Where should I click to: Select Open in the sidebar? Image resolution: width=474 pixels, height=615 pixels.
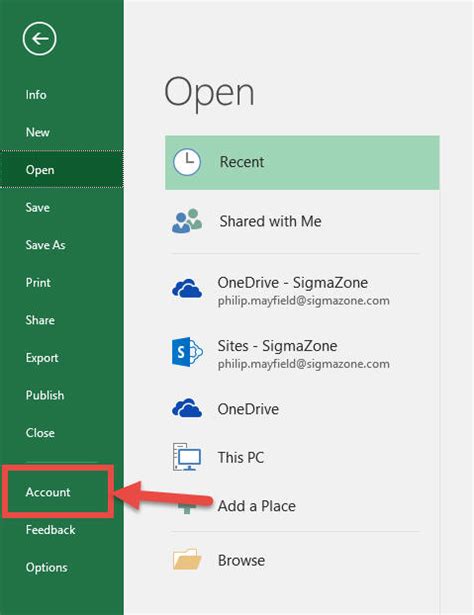[62, 169]
